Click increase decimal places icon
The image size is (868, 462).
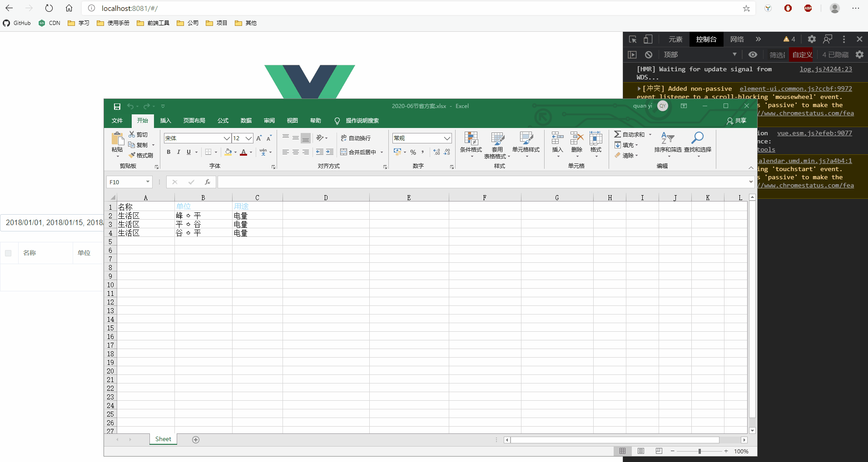point(436,152)
